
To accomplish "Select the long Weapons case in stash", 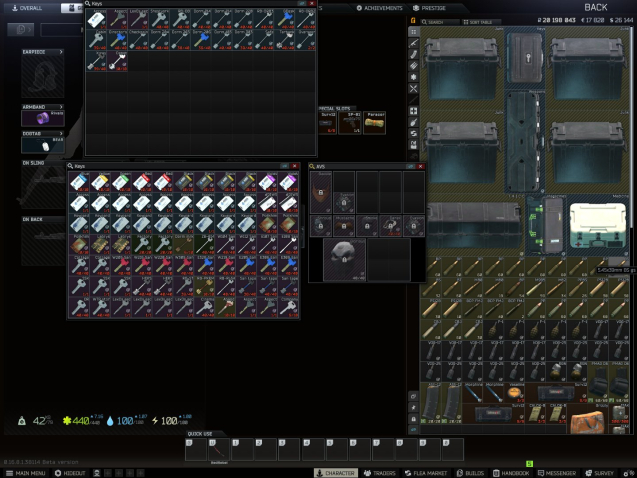I will point(524,142).
